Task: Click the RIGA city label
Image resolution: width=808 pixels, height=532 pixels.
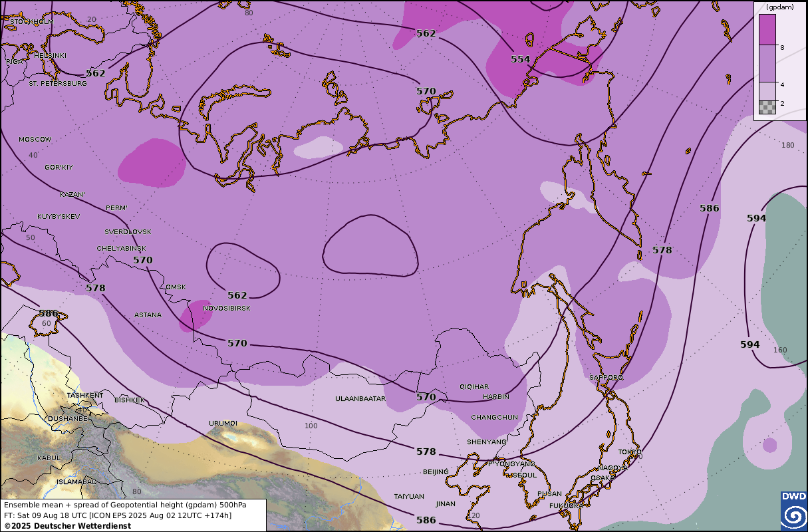Action: [14, 61]
